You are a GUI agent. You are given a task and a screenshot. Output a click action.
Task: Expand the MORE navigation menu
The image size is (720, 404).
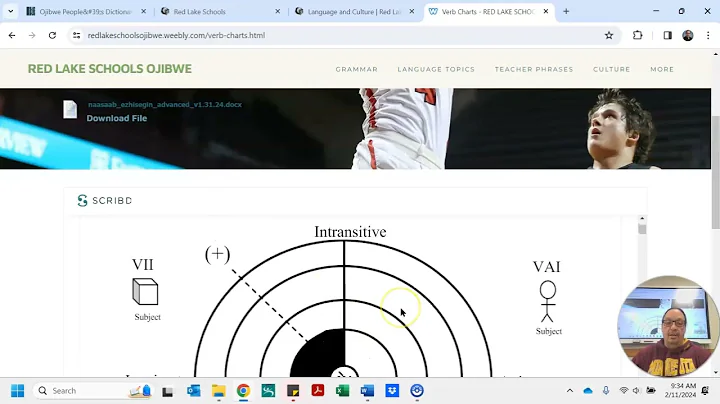click(662, 69)
